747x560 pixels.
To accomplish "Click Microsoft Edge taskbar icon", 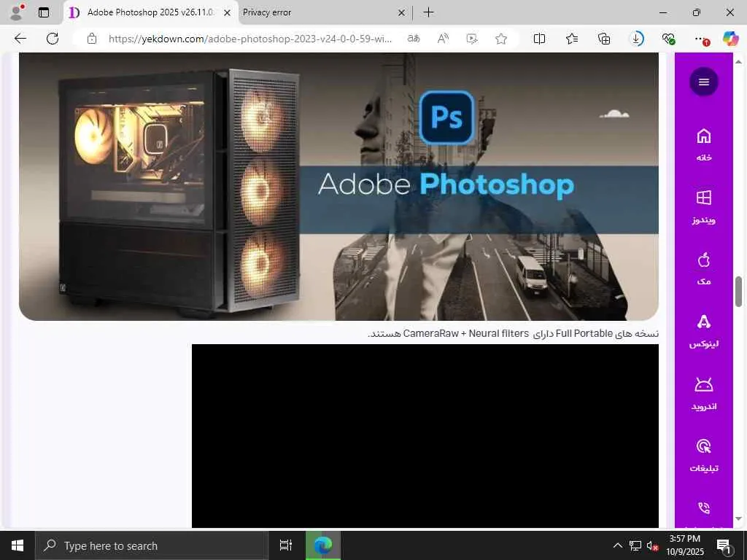I will [x=323, y=545].
